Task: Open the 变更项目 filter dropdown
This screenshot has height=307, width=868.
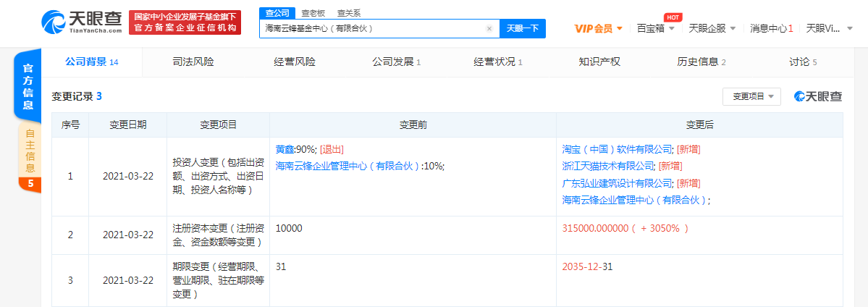Action: coord(751,96)
